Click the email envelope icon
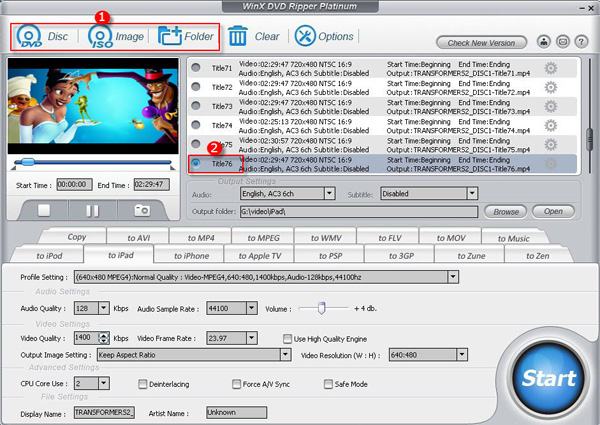 pos(562,41)
